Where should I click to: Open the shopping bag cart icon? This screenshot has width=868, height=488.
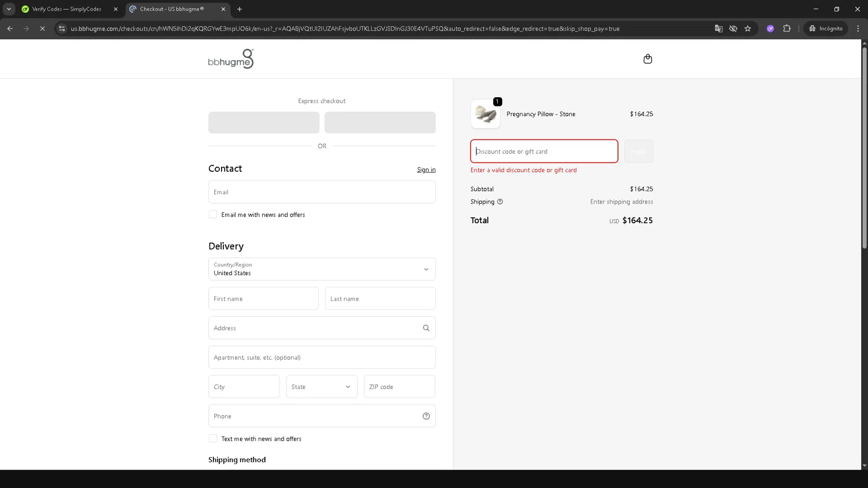point(648,59)
